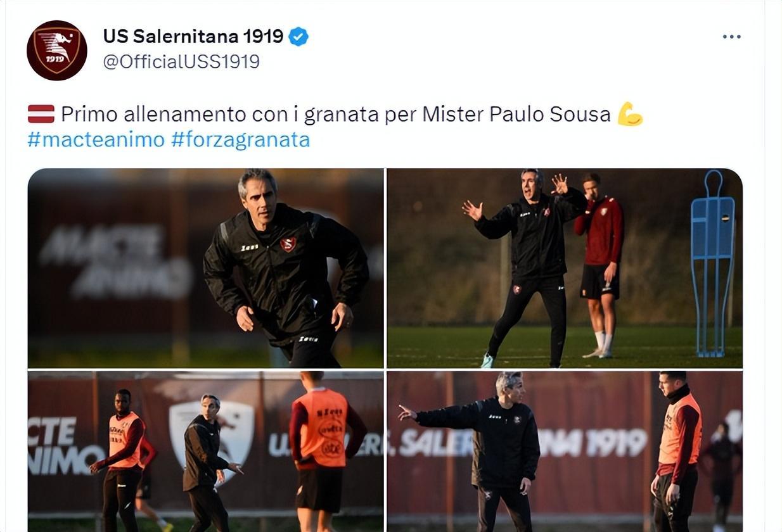The height and width of the screenshot is (532, 782).
Task: Click the white shield logo on the banner
Action: coord(212,436)
